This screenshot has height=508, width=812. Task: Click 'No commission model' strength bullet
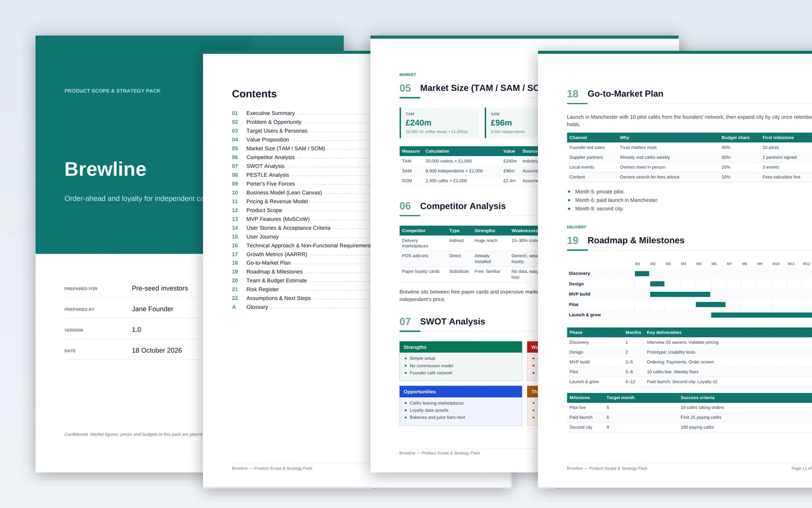[431, 366]
